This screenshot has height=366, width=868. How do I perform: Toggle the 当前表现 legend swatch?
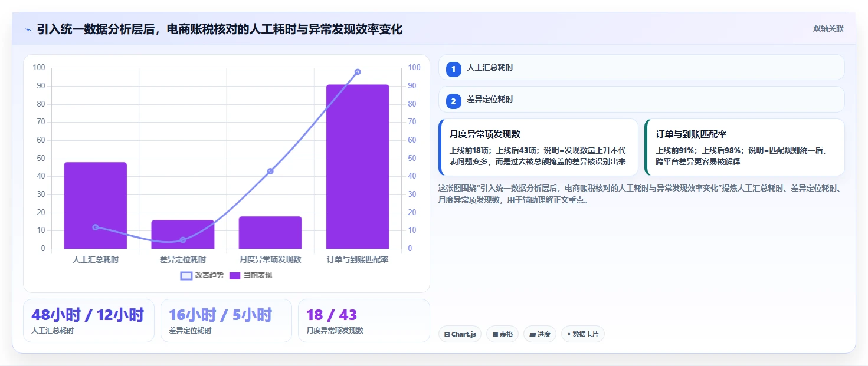tap(235, 275)
